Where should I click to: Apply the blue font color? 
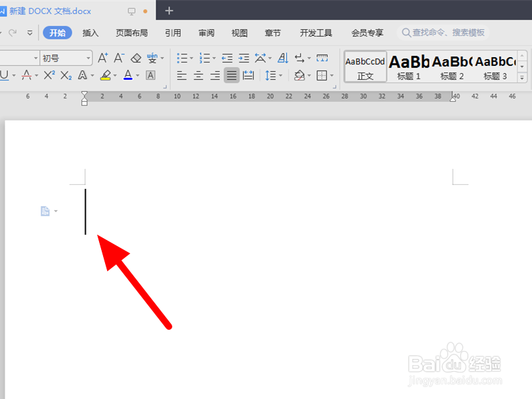(x=128, y=75)
